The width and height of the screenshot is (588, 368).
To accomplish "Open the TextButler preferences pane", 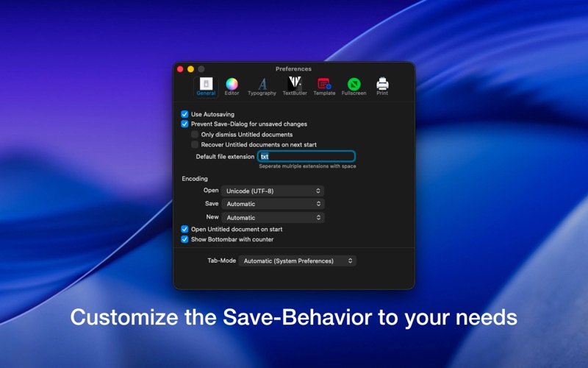I will 295,87.
